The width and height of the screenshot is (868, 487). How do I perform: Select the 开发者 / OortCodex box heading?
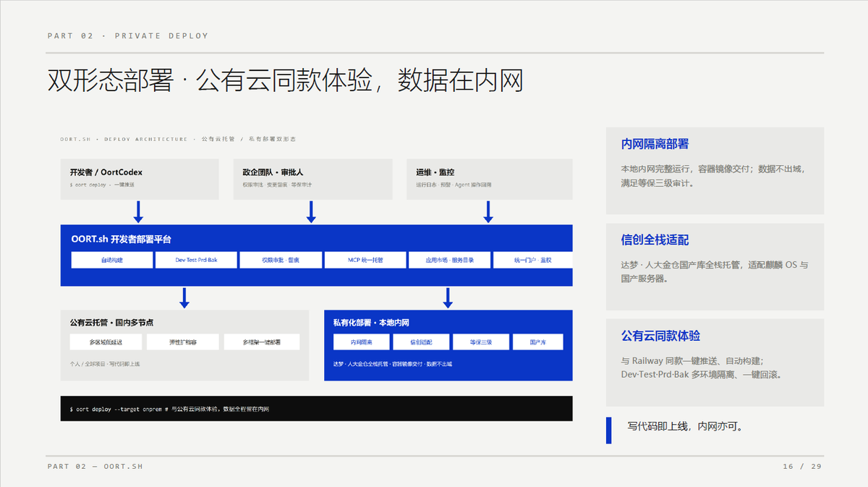pos(106,172)
